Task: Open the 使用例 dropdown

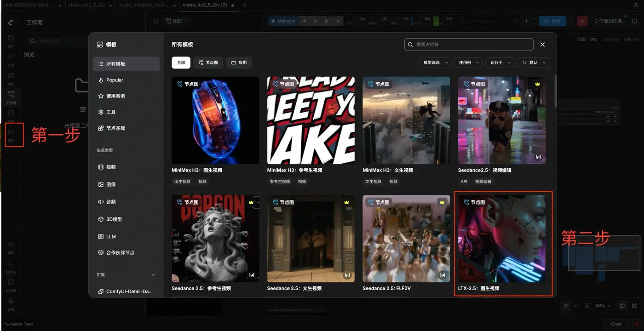Action: pos(468,63)
